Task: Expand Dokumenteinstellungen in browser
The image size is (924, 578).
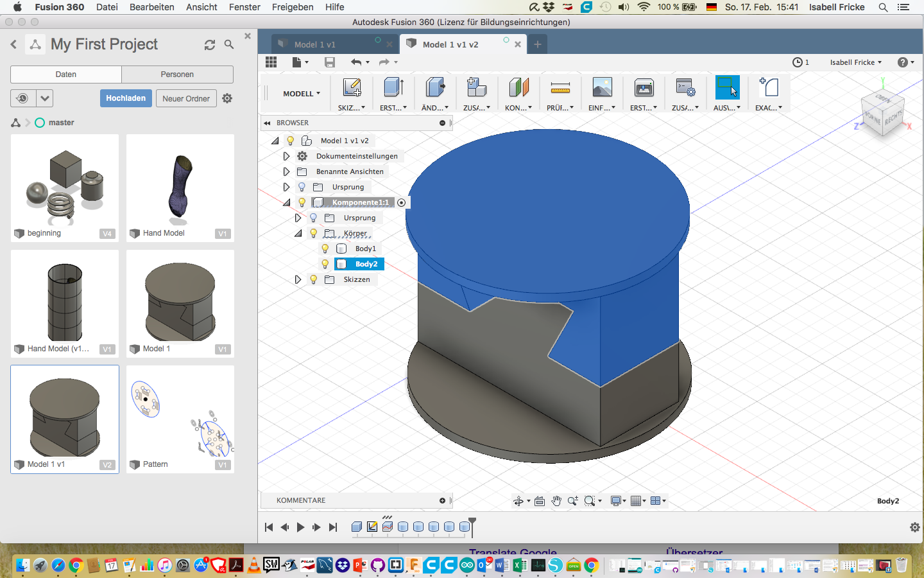Action: point(286,156)
